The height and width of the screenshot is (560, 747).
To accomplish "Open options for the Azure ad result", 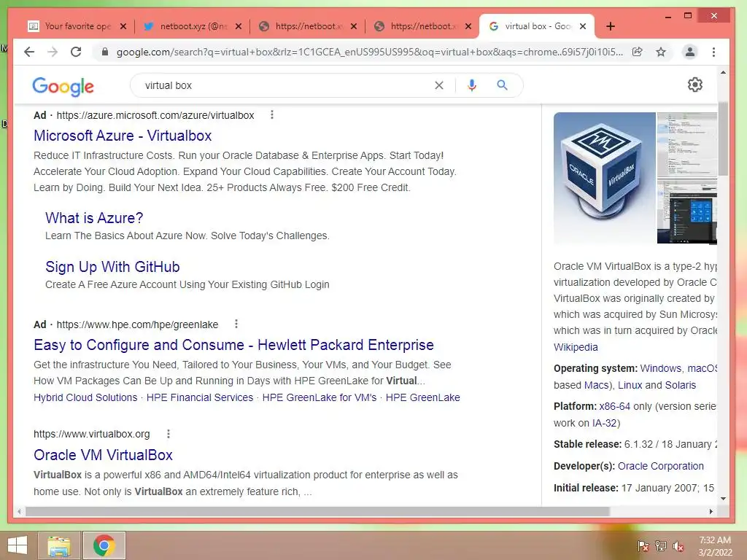I will [271, 114].
